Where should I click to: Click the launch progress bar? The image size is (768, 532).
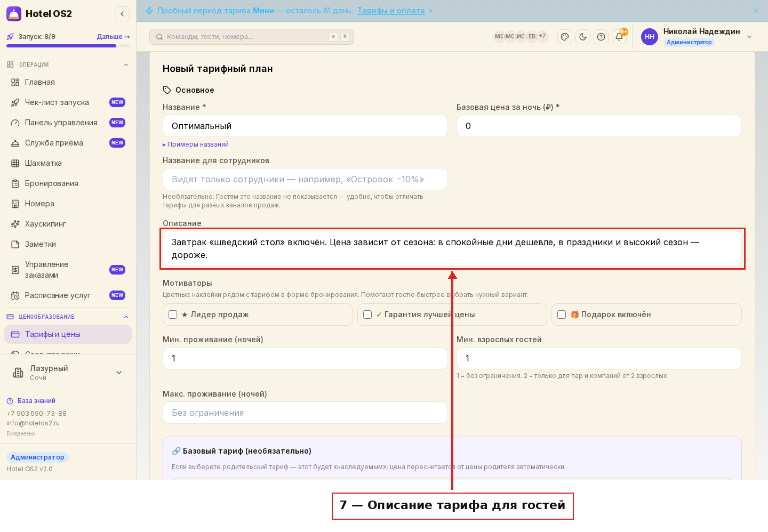pos(68,46)
